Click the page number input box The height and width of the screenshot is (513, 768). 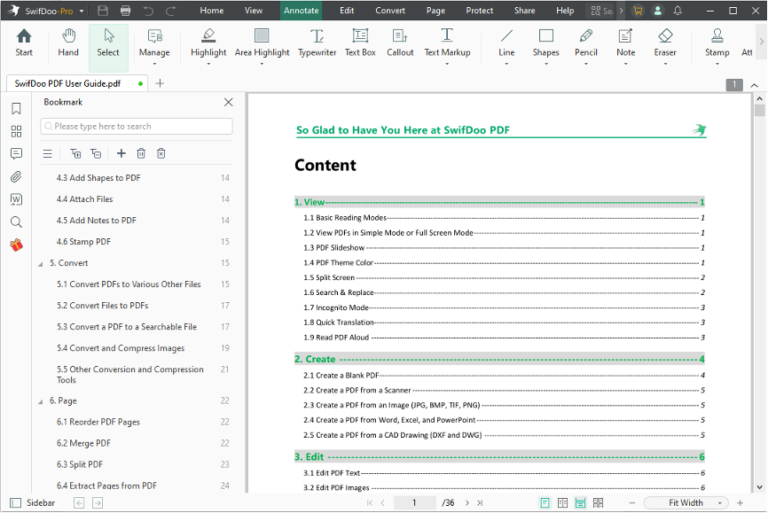point(414,503)
